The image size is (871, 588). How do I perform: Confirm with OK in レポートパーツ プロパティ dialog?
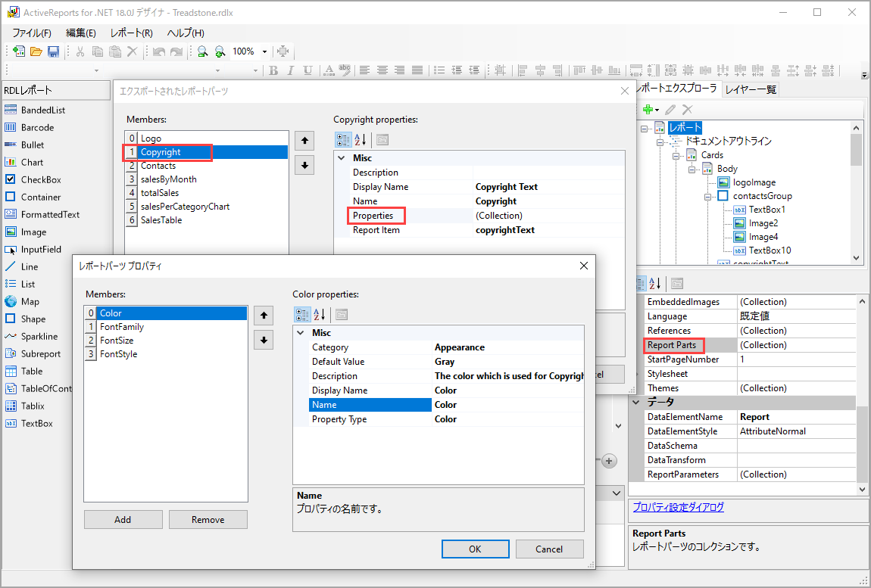point(475,549)
